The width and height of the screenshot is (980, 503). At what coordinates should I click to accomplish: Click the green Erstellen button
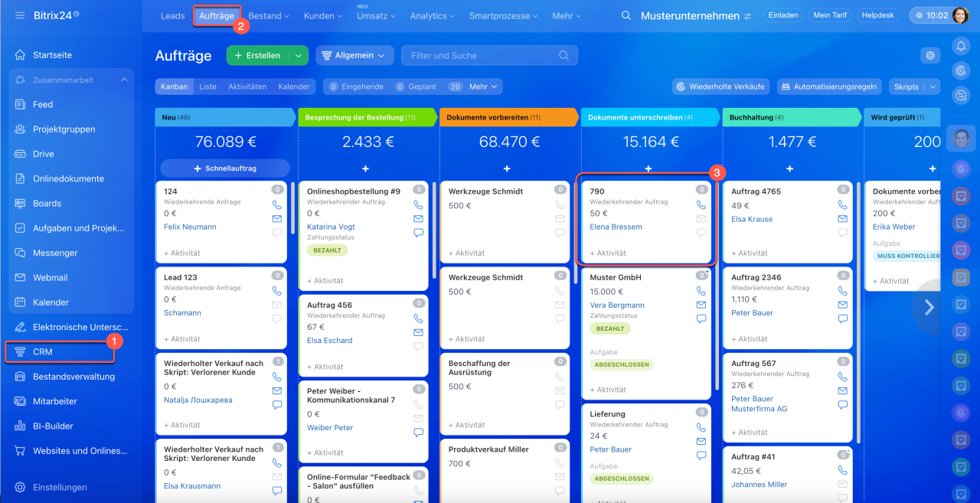(258, 55)
